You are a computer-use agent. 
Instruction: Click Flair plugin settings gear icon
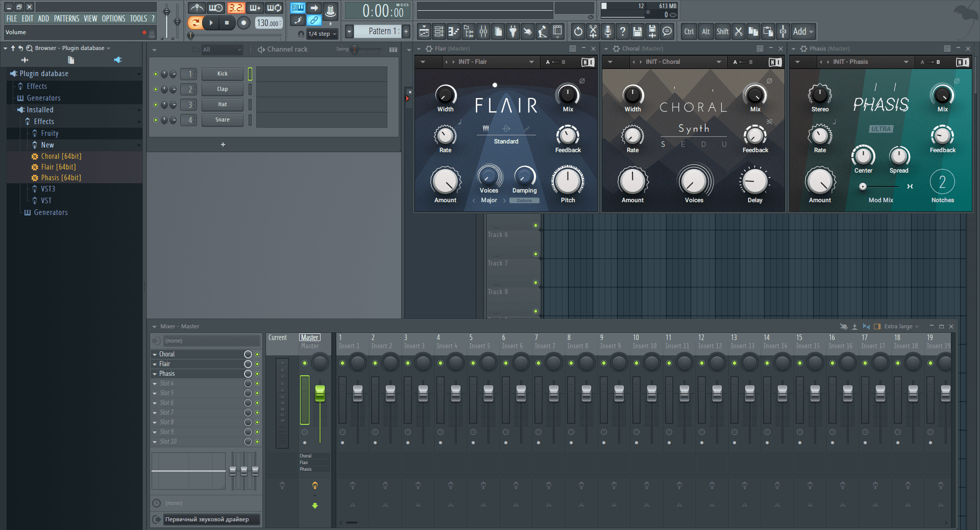tap(429, 49)
